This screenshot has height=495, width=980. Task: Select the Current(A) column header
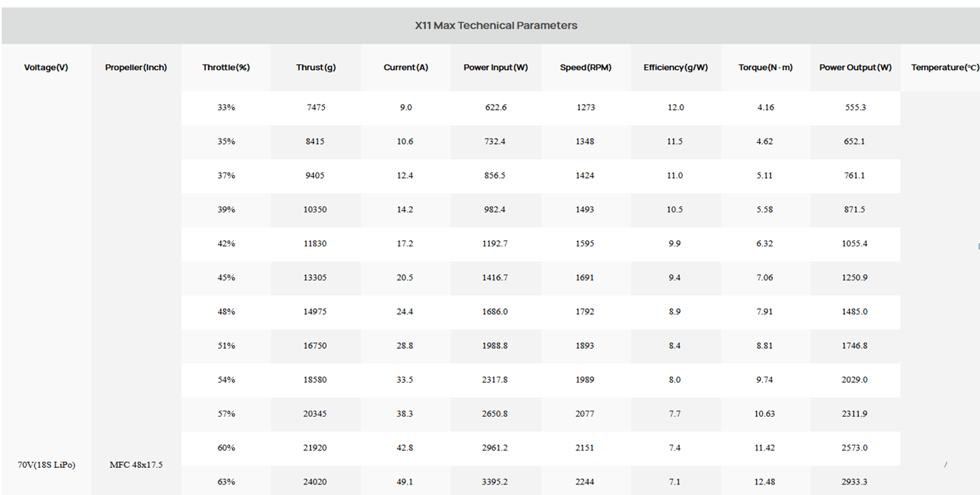tap(406, 68)
